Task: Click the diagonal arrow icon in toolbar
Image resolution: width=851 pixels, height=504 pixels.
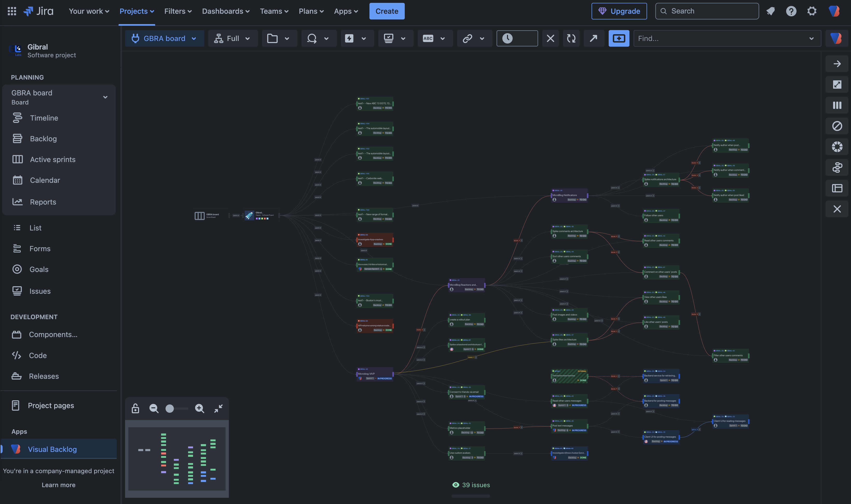Action: [593, 38]
